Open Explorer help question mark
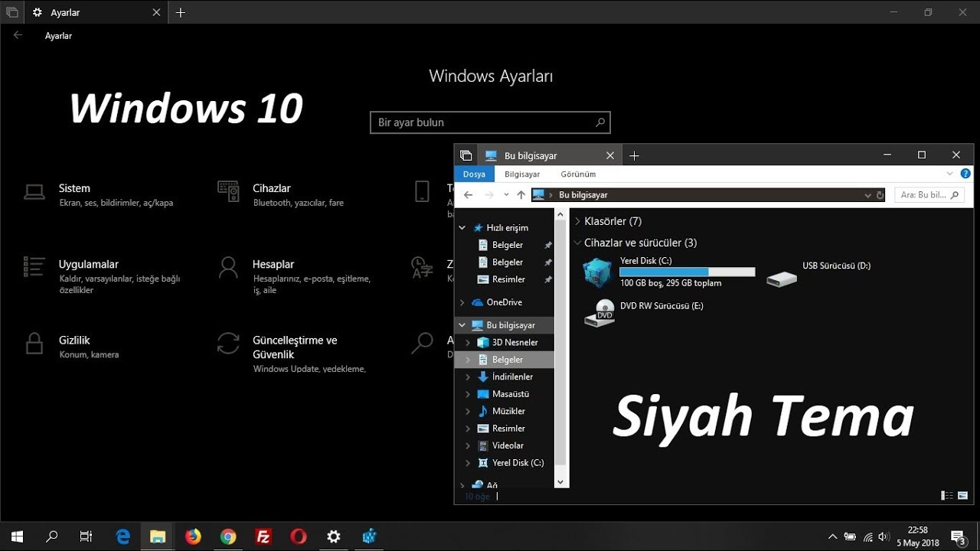The image size is (980, 551). (965, 174)
